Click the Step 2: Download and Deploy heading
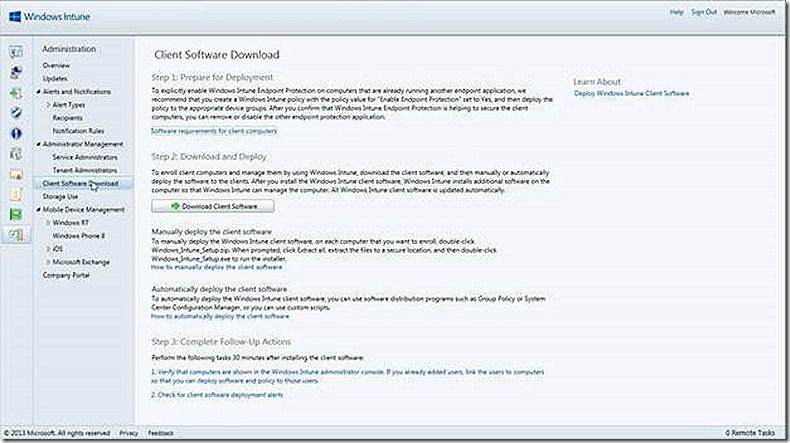The image size is (790, 443). click(x=209, y=157)
